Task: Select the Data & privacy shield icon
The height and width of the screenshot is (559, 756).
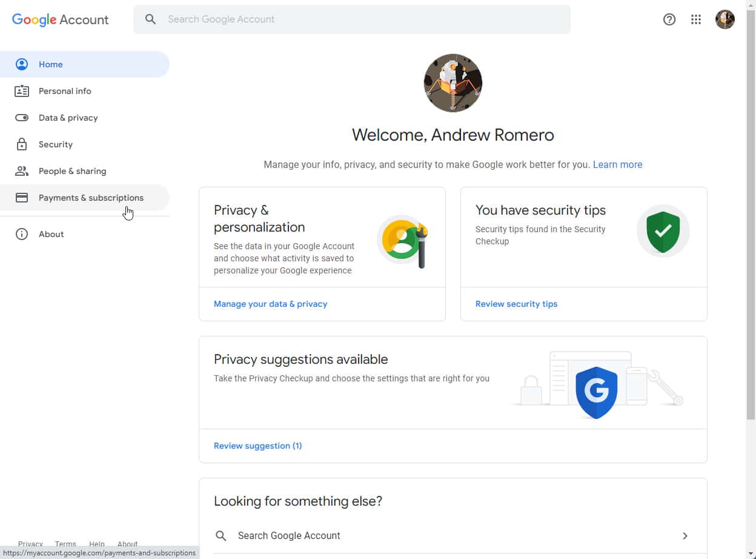Action: pos(22,118)
